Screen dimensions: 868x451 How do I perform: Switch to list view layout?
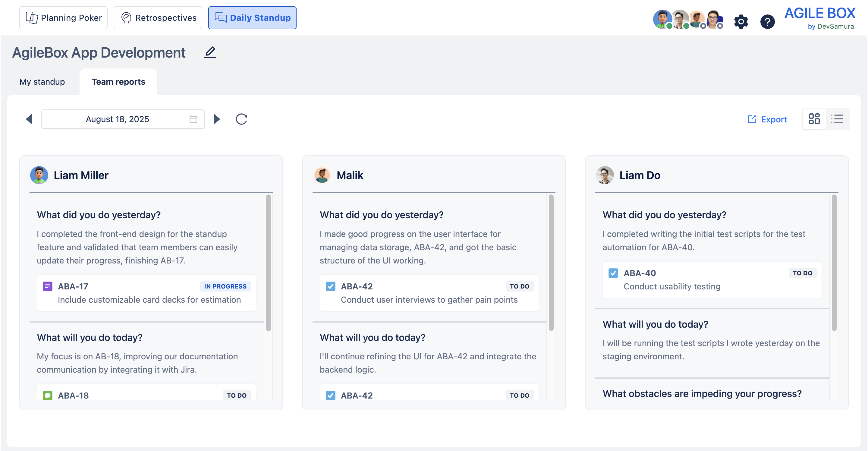tap(837, 119)
